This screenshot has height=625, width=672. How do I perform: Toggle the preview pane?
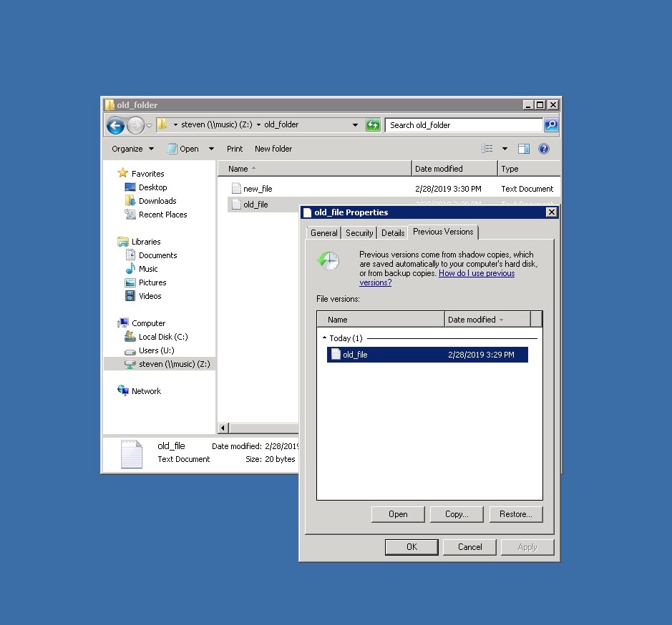pos(523,148)
